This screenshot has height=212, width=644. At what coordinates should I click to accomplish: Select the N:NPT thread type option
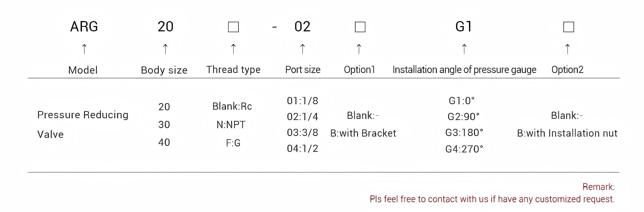coord(231,125)
